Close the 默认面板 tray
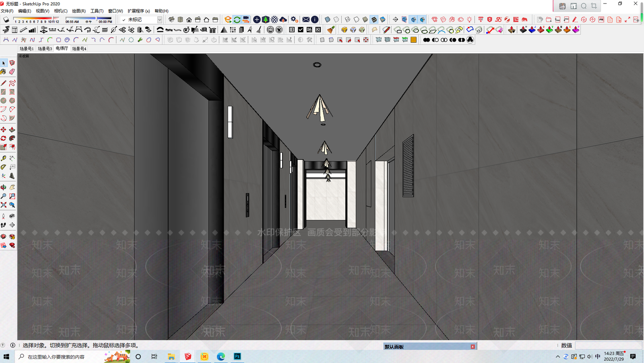 (473, 346)
